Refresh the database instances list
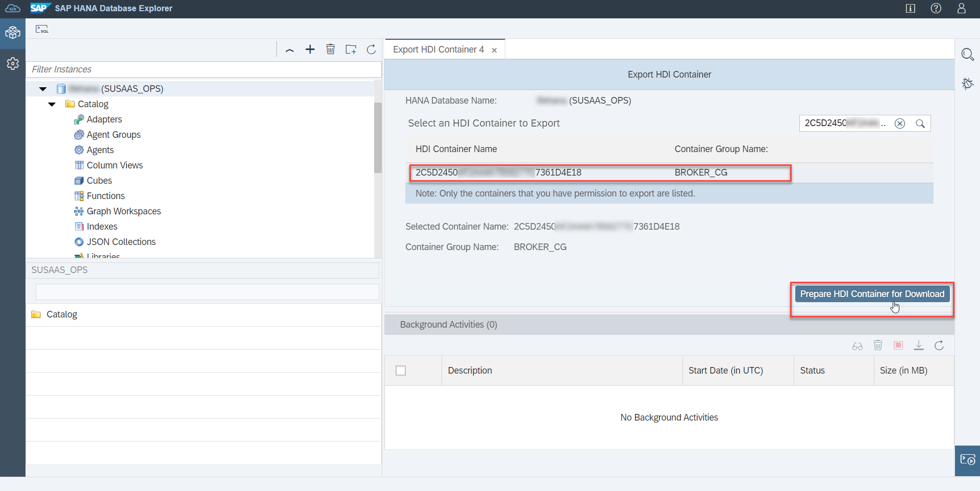Viewport: 980px width, 491px height. (371, 50)
